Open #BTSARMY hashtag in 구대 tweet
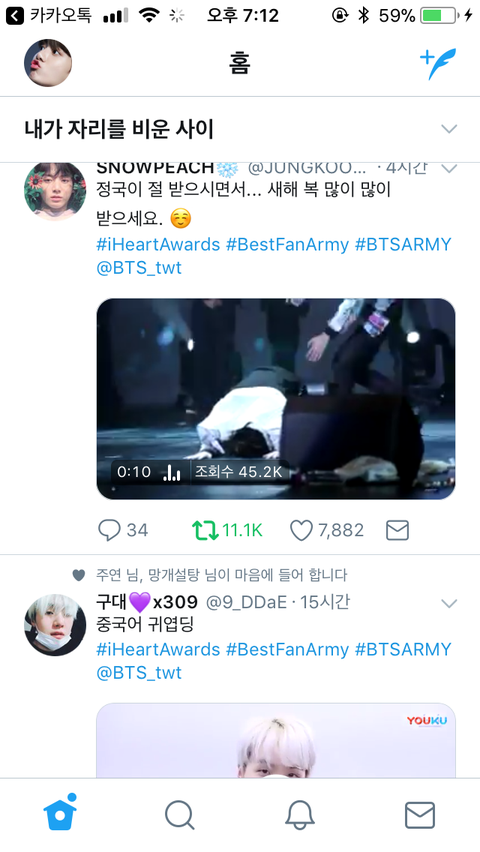 click(403, 649)
